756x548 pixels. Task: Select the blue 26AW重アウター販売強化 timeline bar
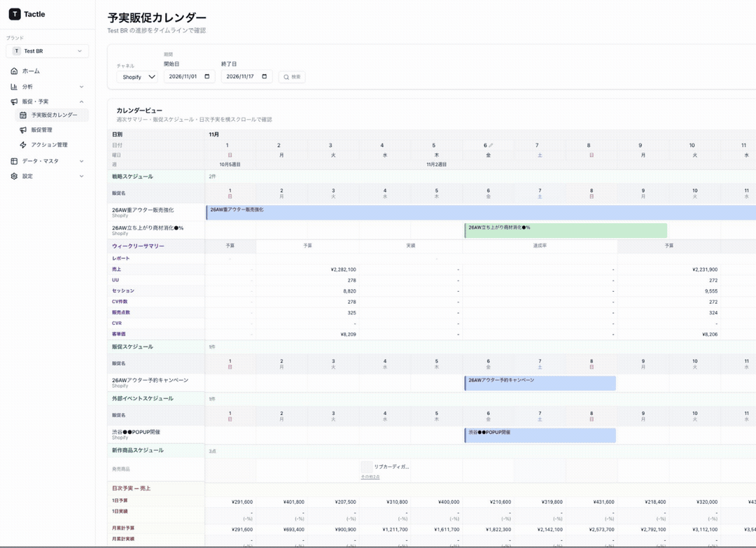pos(481,213)
